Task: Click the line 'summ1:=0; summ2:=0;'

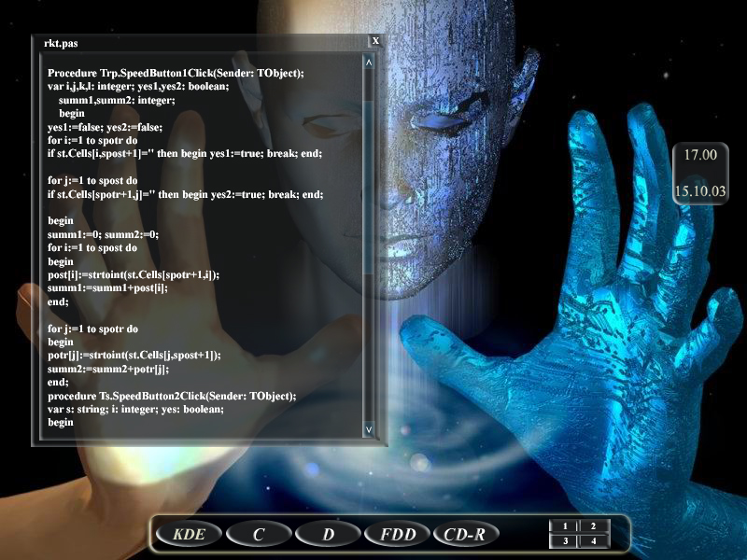Action: (103, 234)
